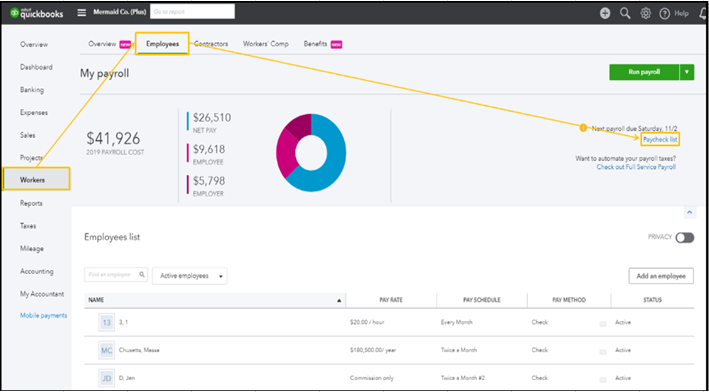Open My Accountant in the sidebar
The image size is (709, 392).
(x=42, y=294)
